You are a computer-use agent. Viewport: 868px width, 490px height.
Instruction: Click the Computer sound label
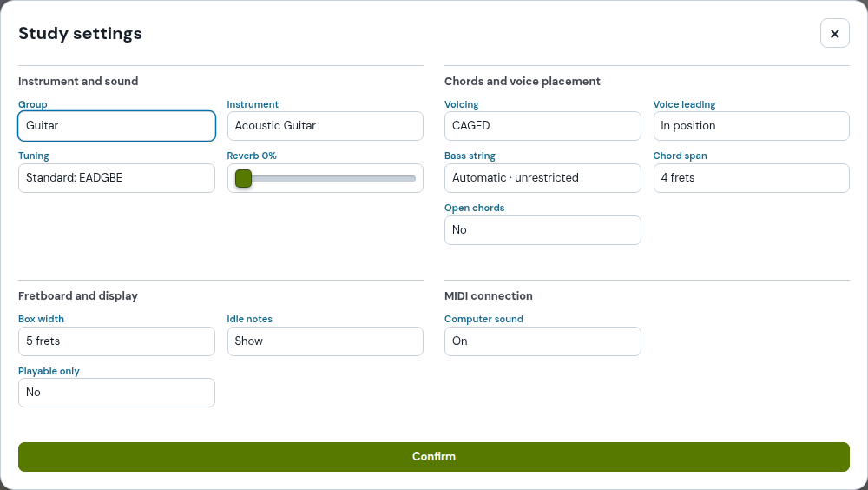tap(483, 319)
